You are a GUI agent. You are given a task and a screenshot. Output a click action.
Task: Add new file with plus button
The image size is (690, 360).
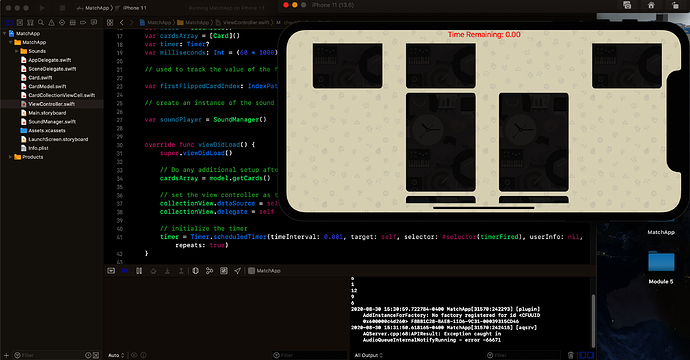(6, 355)
